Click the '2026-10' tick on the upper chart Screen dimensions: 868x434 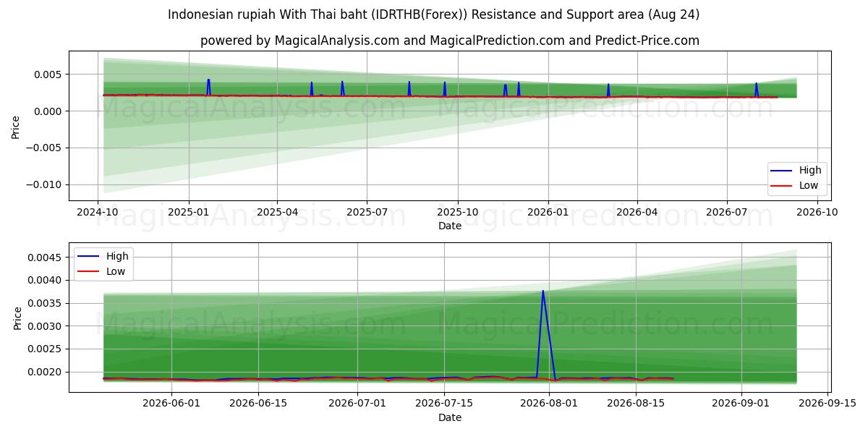(x=817, y=212)
